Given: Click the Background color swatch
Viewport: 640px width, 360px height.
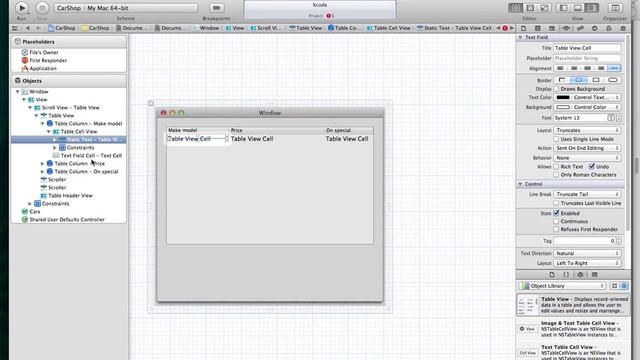Looking at the screenshot, I should point(563,107).
